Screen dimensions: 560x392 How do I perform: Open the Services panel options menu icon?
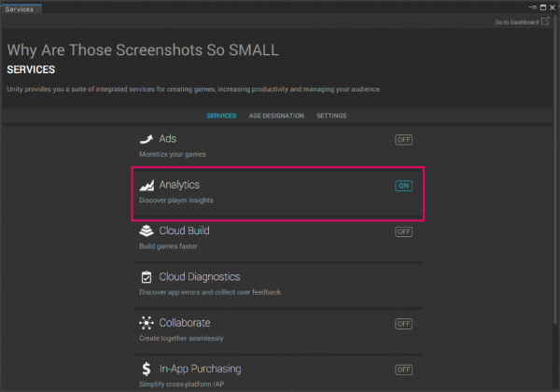533,7
